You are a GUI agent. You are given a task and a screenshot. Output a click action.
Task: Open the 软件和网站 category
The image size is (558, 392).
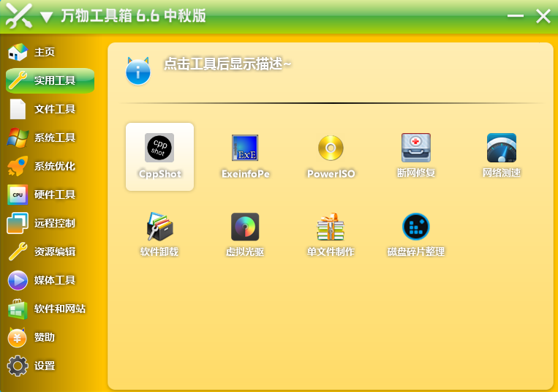47,309
